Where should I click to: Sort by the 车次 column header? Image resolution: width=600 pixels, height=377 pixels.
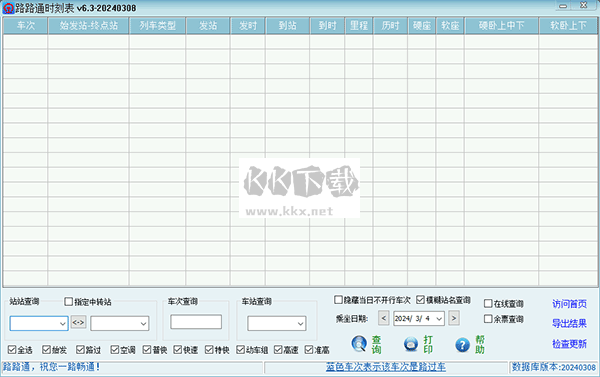click(x=26, y=26)
